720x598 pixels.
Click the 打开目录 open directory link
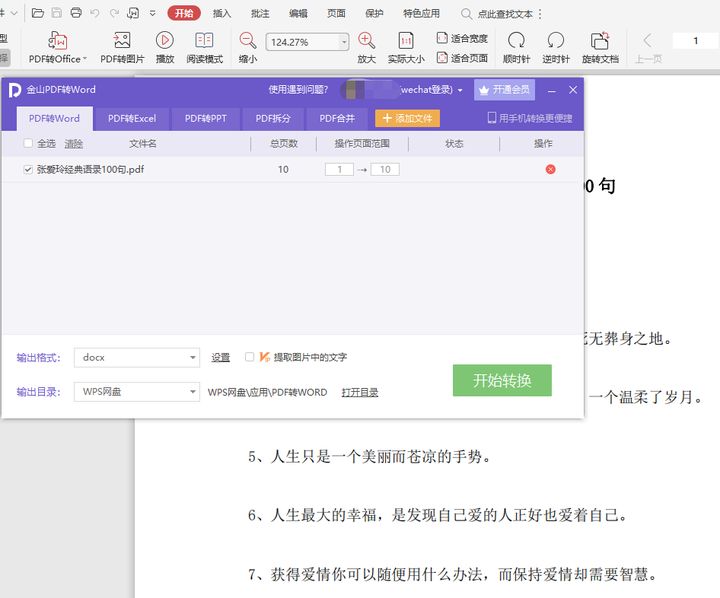click(360, 392)
